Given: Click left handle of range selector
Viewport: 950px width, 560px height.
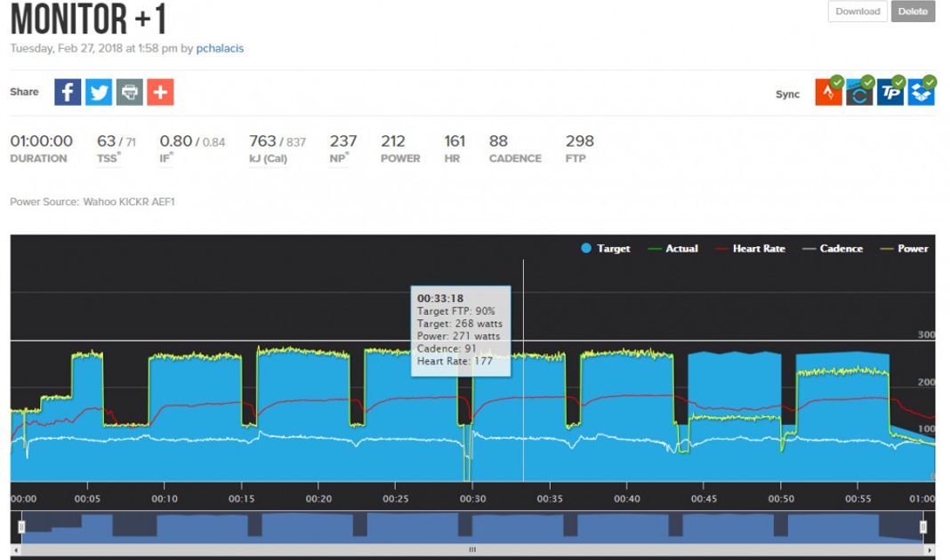Looking at the screenshot, I should point(22,527).
